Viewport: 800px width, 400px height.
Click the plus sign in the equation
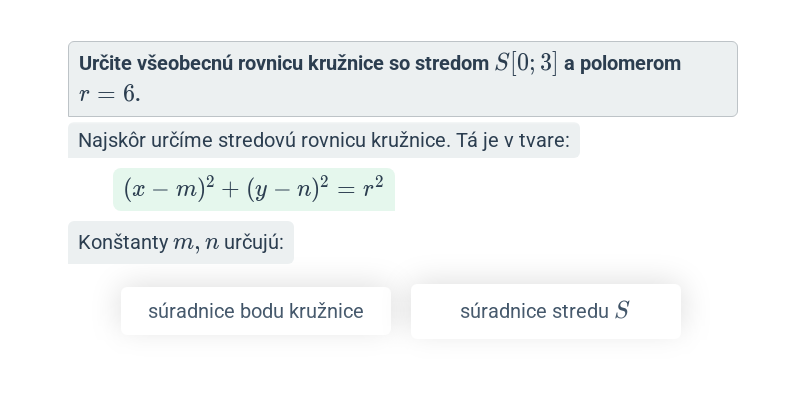tap(230, 190)
